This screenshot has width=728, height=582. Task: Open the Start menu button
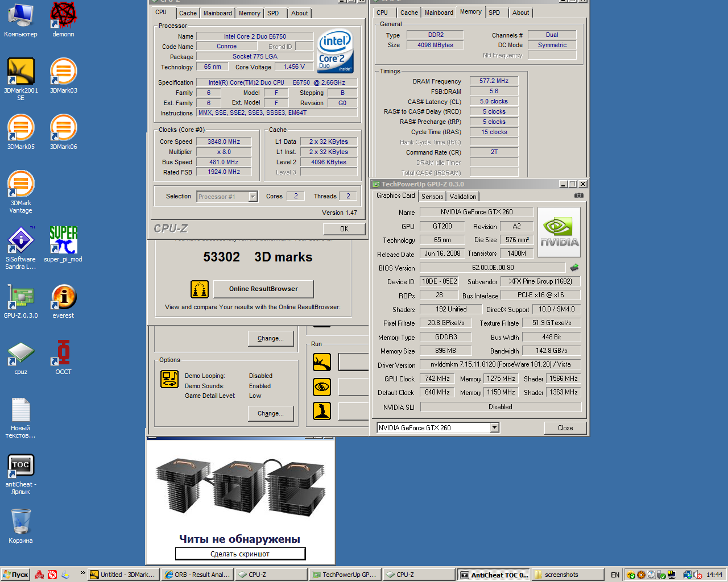(15, 575)
